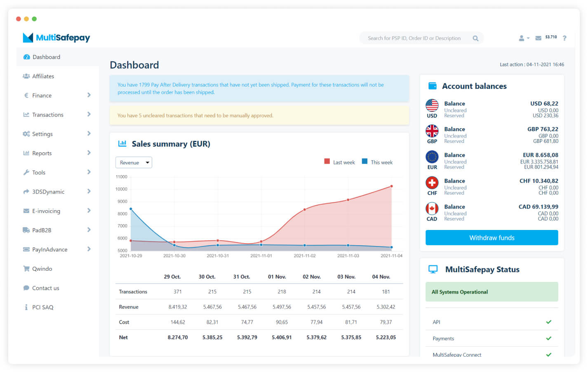Expand the PadB2B submenu chevron
This screenshot has height=372, width=588.
(x=89, y=230)
